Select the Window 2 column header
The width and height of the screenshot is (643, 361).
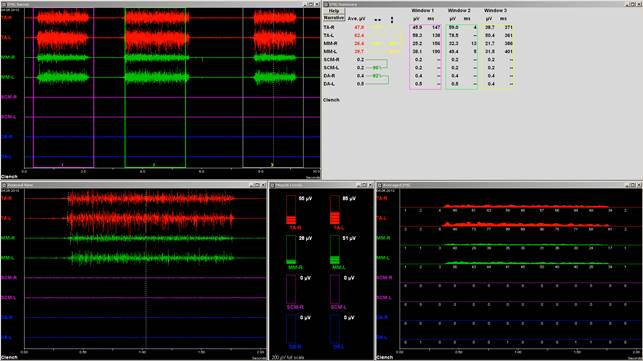(459, 10)
